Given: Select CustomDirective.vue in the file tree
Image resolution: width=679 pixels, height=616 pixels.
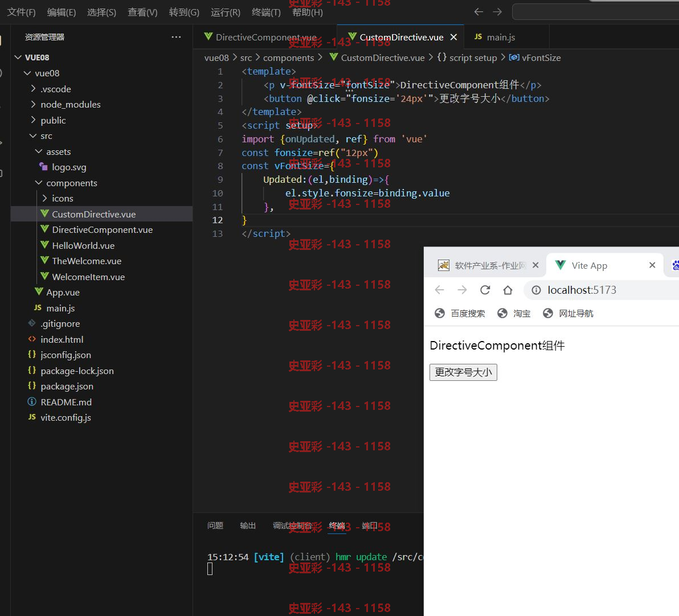Looking at the screenshot, I should coord(101,214).
